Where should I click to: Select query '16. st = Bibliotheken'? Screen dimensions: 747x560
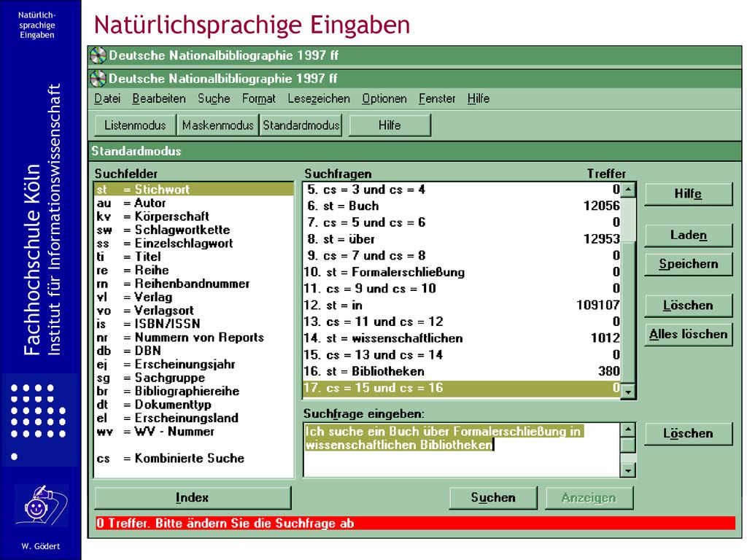tap(462, 371)
